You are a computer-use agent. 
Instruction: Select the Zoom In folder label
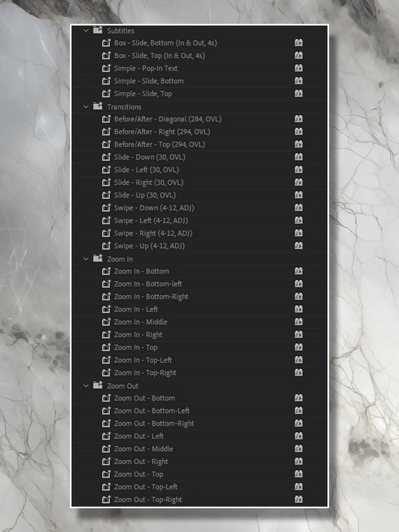[x=120, y=259]
